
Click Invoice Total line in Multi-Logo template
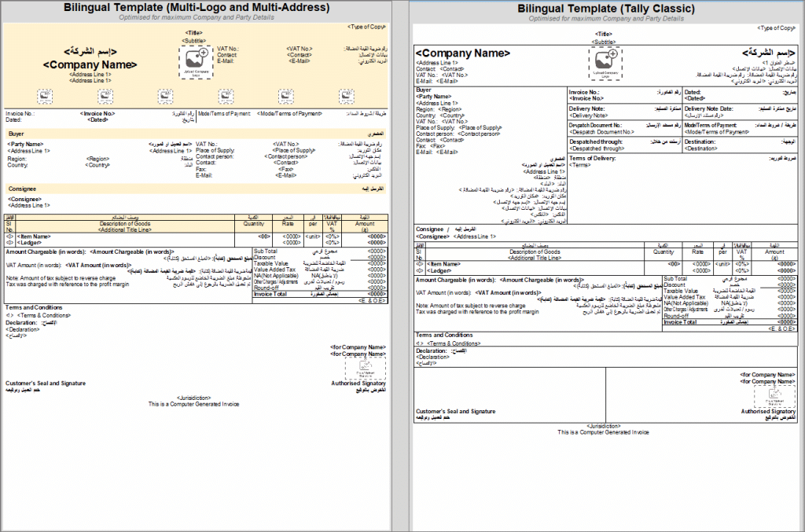320,294
